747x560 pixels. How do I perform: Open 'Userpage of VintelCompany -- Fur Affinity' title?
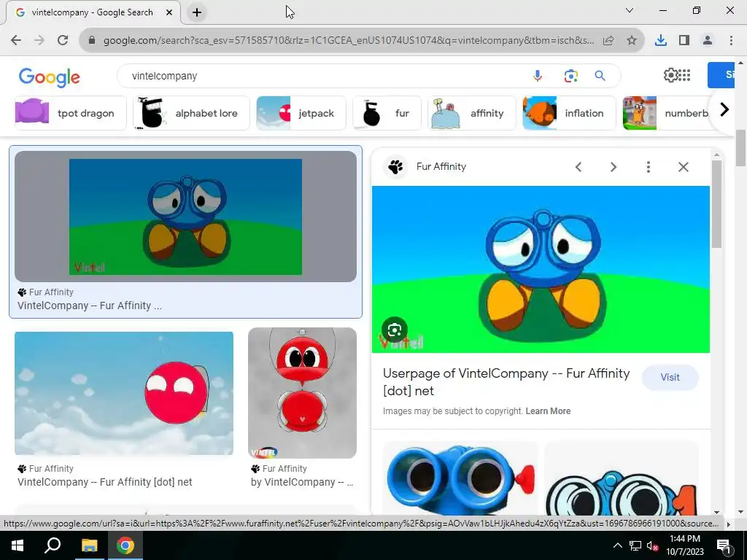(x=506, y=382)
